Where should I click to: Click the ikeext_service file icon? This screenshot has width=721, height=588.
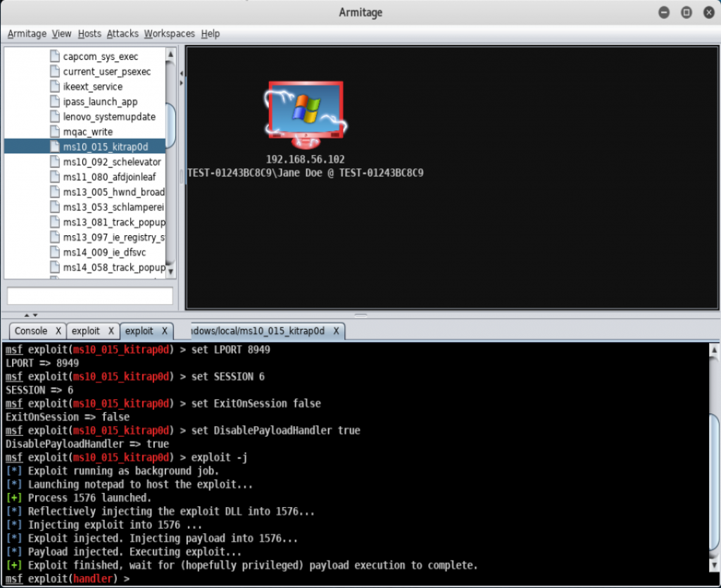pyautogui.click(x=55, y=87)
